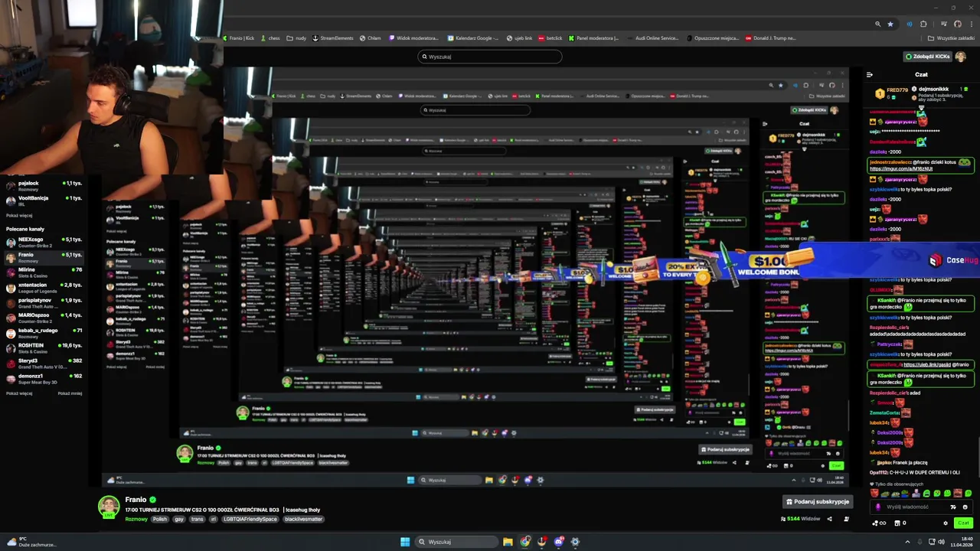Viewport: 980px width, 551px height.
Task: Open the Kalendarz Google bookmark
Action: point(472,38)
